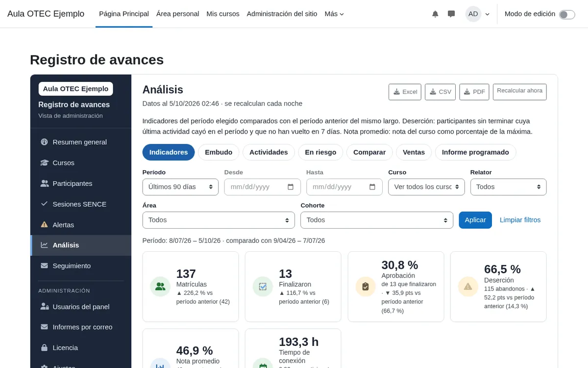Expand the Más navigation menu
Image resolution: width=588 pixels, height=368 pixels.
pos(334,14)
